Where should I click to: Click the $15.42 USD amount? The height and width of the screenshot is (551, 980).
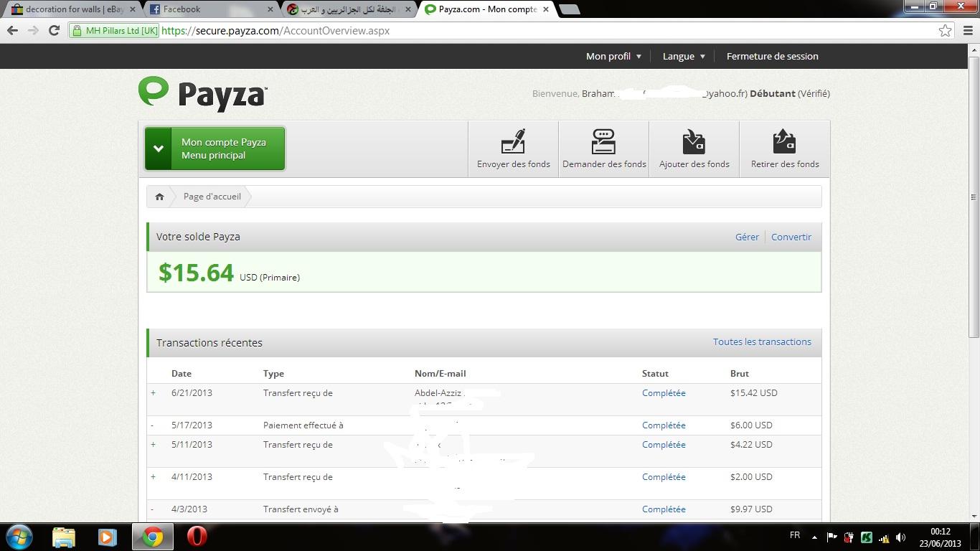tap(753, 393)
